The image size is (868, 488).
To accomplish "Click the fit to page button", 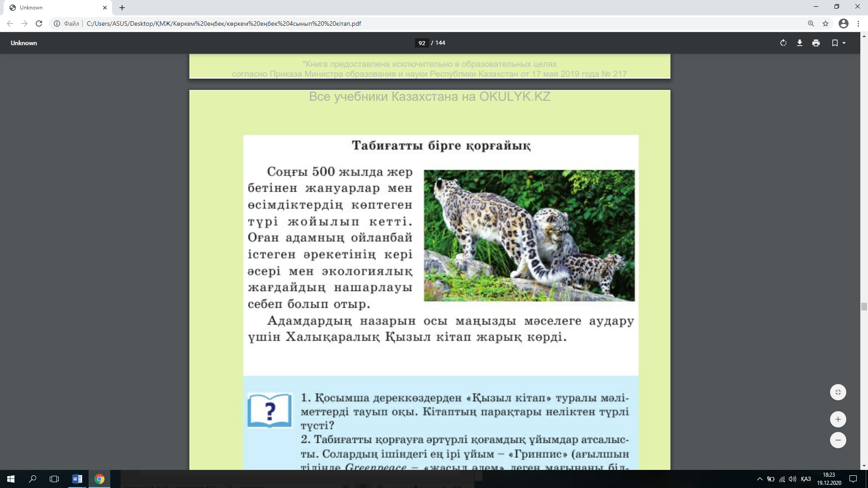I will 838,392.
